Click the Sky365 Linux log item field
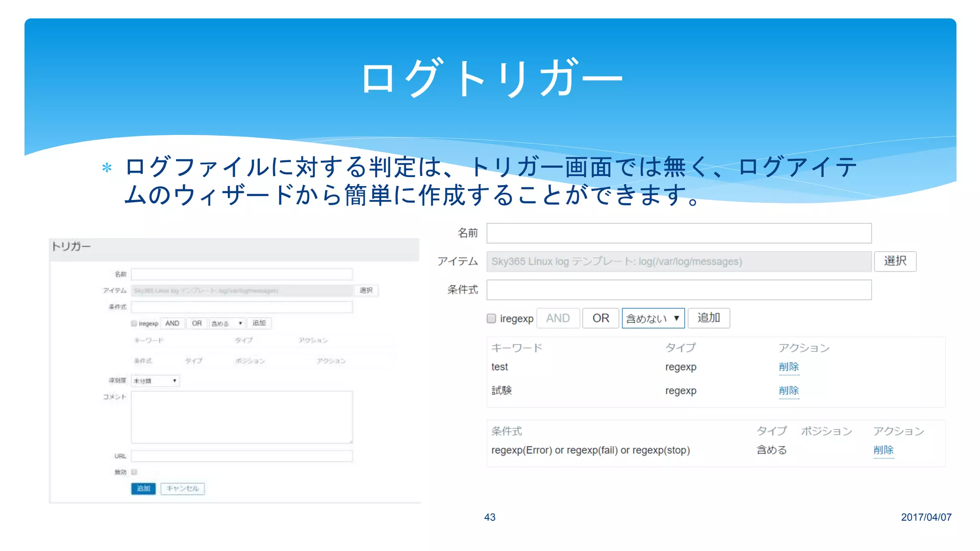The height and width of the screenshot is (551, 980). [x=679, y=262]
